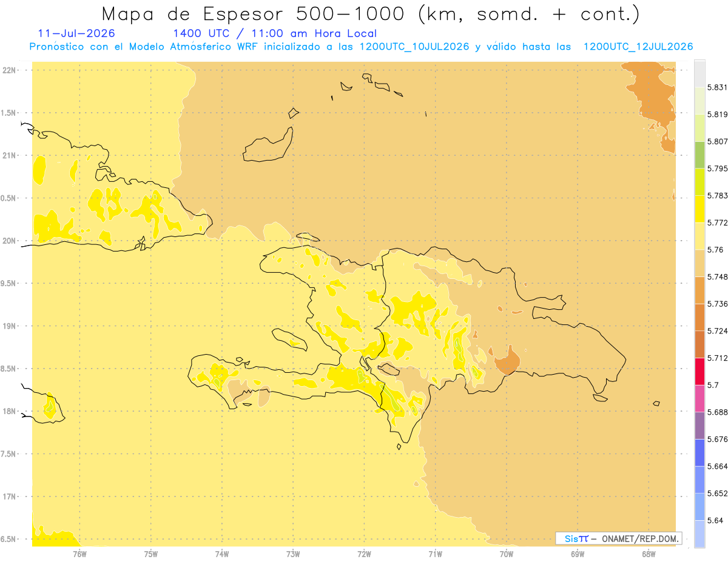Click the latitude label '21N'
The image size is (728, 562).
[9, 155]
